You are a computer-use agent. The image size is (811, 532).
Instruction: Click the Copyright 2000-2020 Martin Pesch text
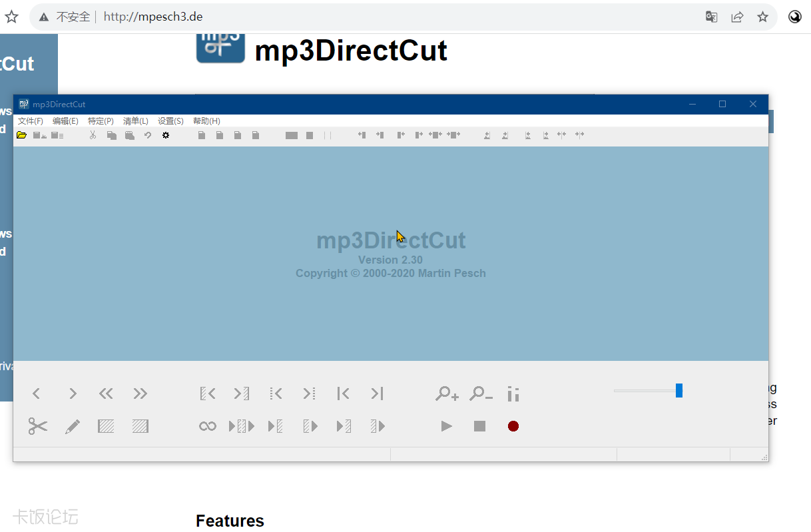coord(391,273)
